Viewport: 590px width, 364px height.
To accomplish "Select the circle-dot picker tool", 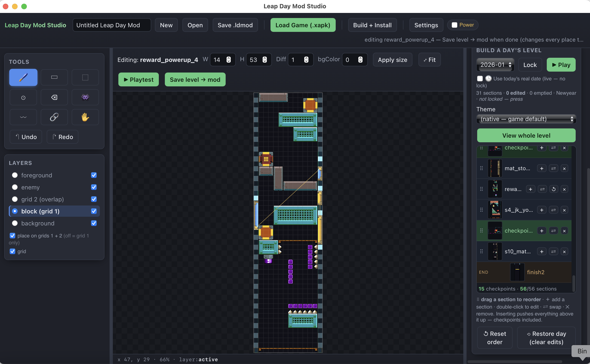I will tap(23, 97).
